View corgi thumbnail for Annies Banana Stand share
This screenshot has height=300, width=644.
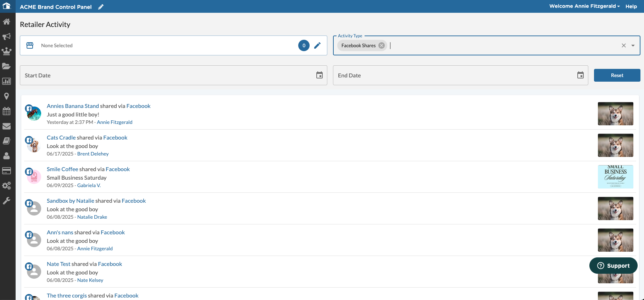616,114
